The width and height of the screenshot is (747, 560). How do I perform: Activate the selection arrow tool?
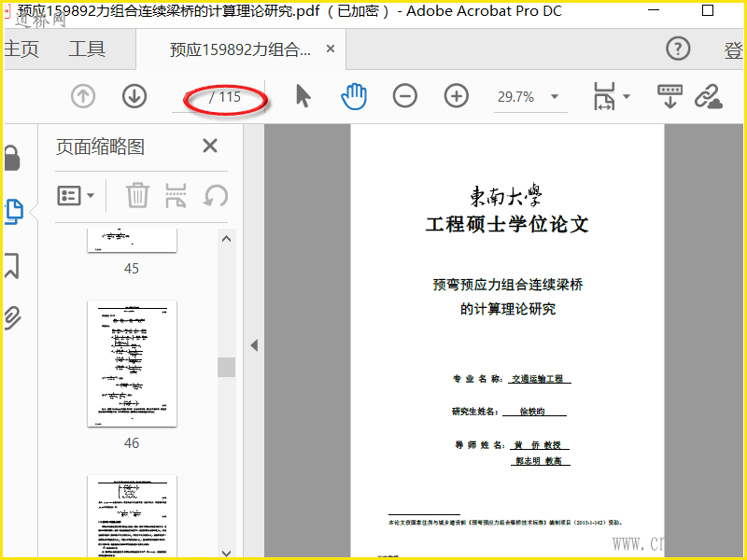tap(303, 96)
